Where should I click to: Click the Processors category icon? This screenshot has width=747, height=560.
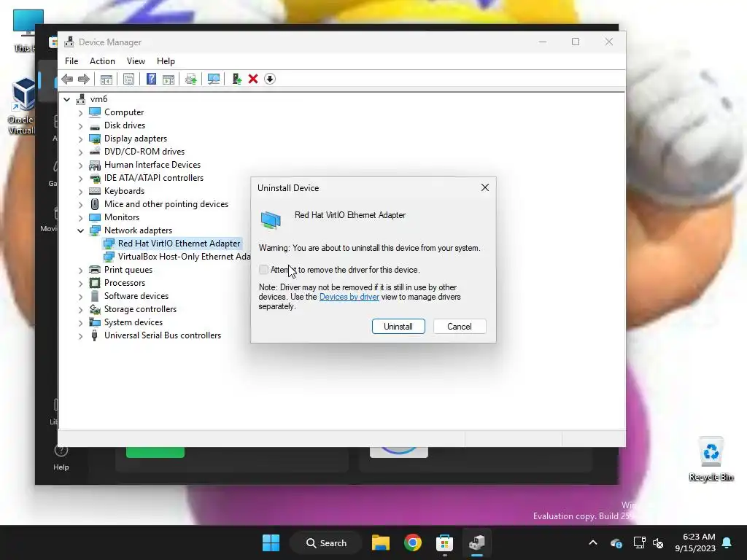95,283
